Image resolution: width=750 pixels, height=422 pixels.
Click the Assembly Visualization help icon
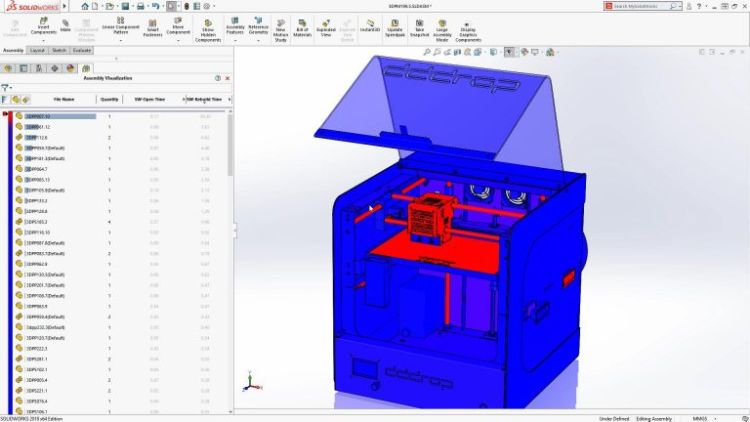pyautogui.click(x=218, y=78)
